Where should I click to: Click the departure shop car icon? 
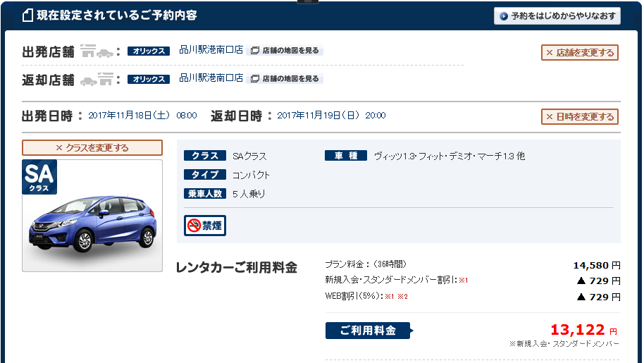tap(97, 51)
